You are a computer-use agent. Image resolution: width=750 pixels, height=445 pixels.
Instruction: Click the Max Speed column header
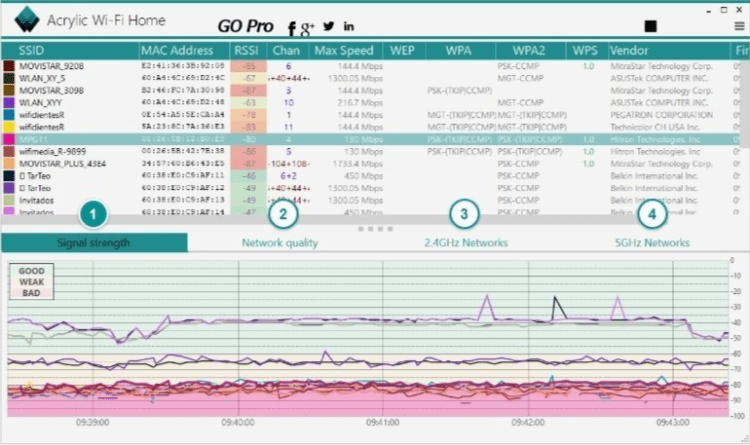click(x=343, y=50)
